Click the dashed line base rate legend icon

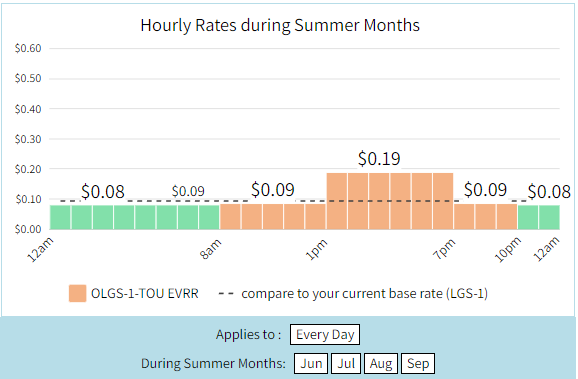(x=226, y=293)
